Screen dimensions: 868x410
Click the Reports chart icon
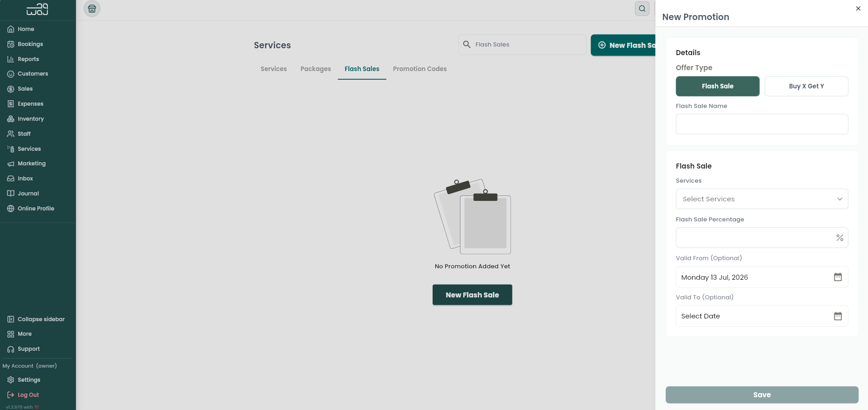(x=10, y=59)
